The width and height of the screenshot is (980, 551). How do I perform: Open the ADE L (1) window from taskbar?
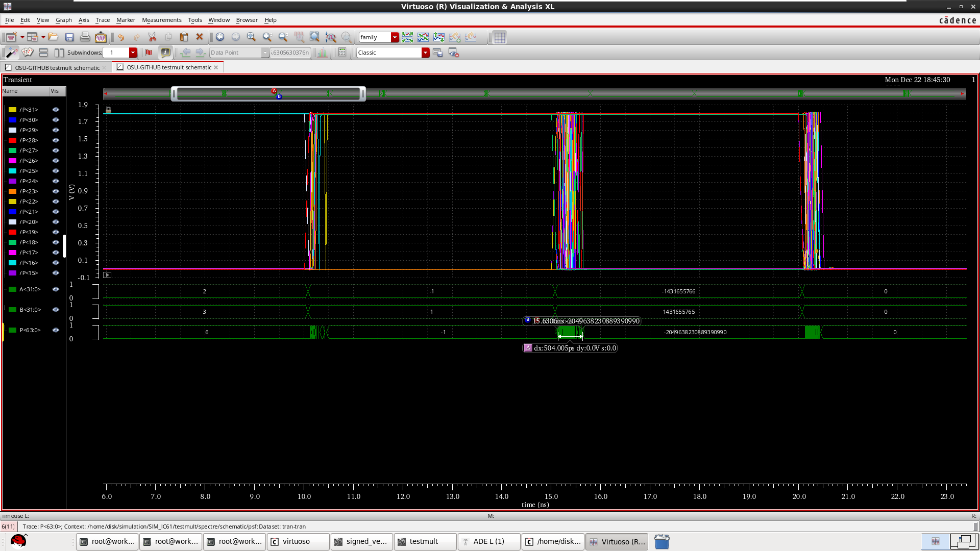click(488, 541)
